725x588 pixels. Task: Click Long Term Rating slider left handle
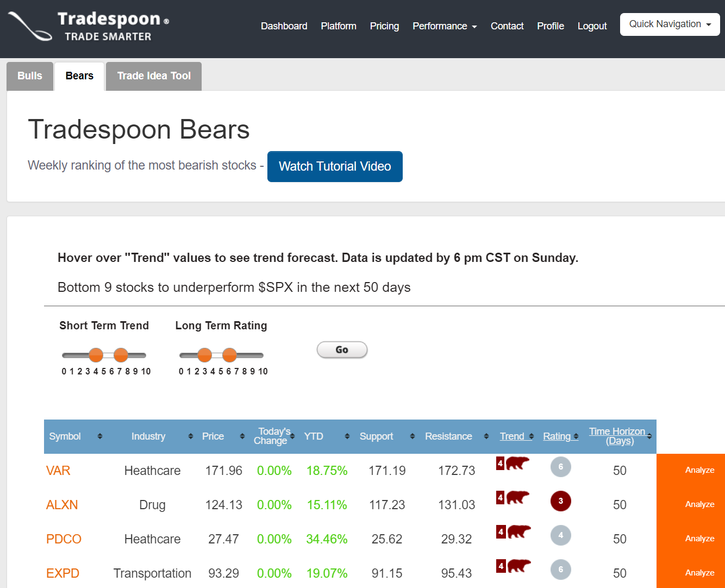204,355
